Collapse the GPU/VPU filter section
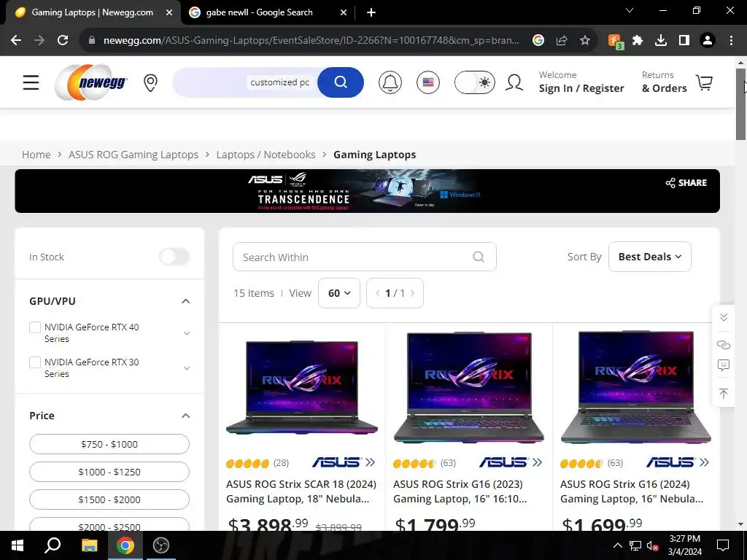This screenshot has height=560, width=747. click(186, 301)
